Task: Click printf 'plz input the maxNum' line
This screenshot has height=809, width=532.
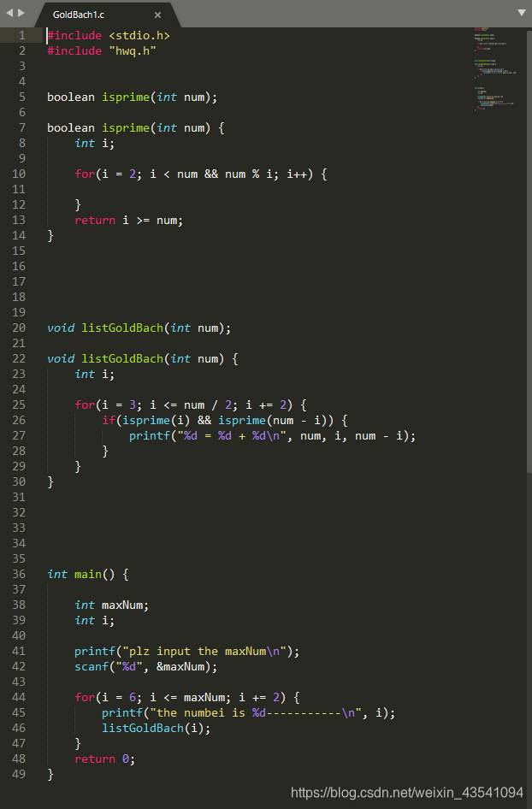Action: click(186, 652)
